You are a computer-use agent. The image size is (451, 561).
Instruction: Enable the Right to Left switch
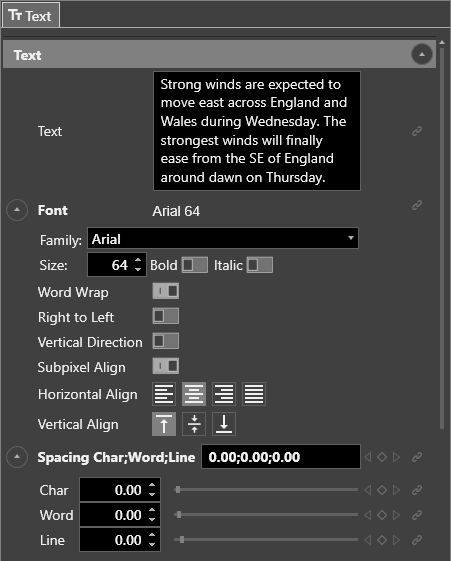(x=166, y=316)
